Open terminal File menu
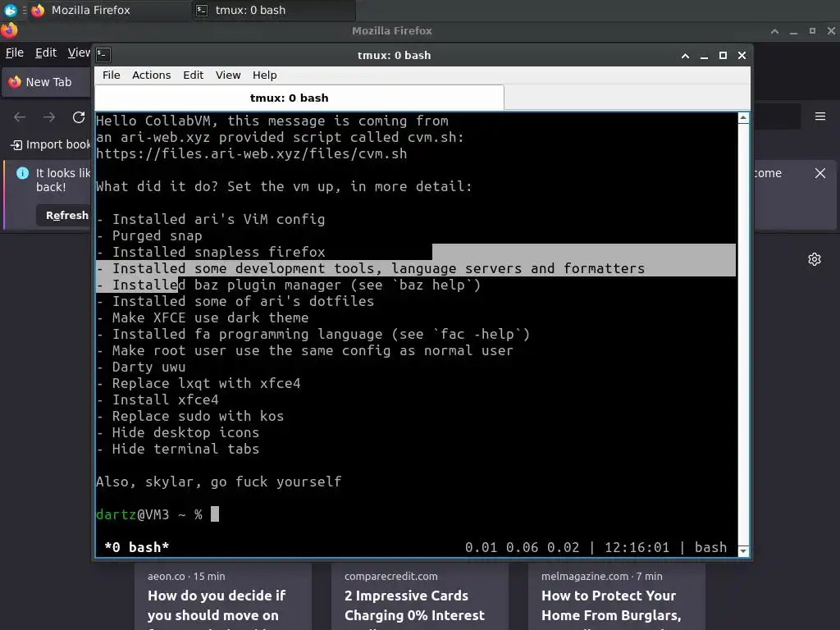 coord(112,75)
